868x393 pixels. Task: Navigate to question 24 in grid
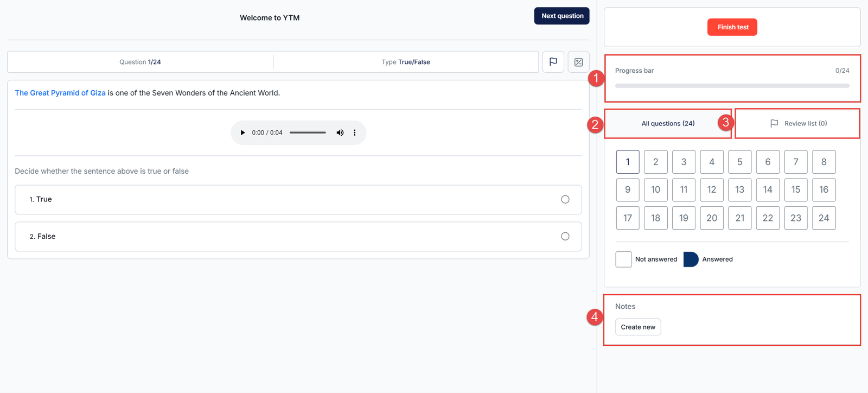(x=824, y=218)
